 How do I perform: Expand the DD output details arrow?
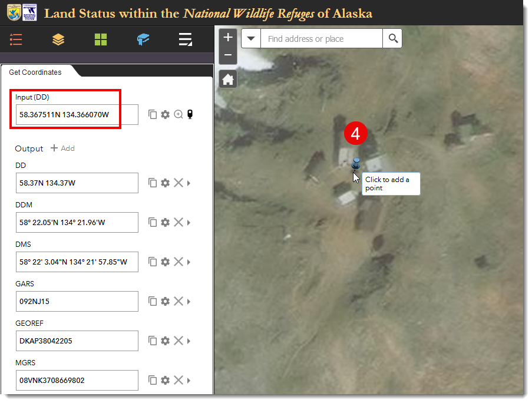[x=189, y=183]
